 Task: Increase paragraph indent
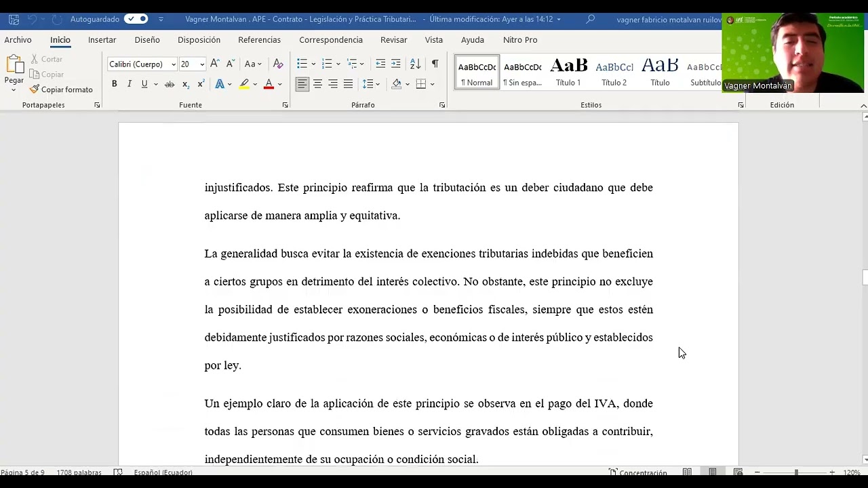point(396,64)
